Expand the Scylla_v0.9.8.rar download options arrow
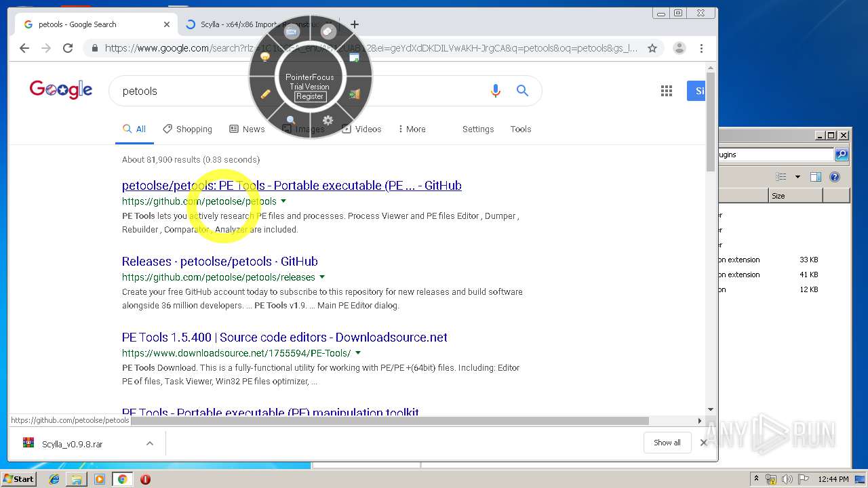The image size is (868, 488). click(x=150, y=444)
